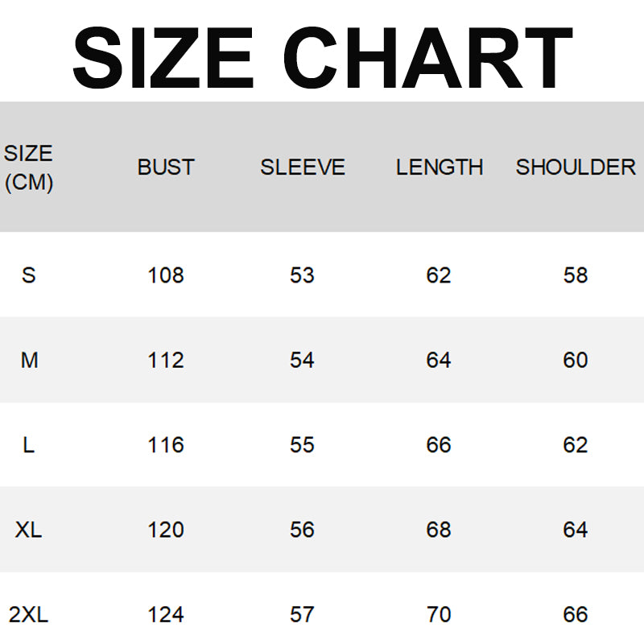The image size is (644, 644).
Task: Select bust value 124 for size 2XL
Action: [x=166, y=615]
